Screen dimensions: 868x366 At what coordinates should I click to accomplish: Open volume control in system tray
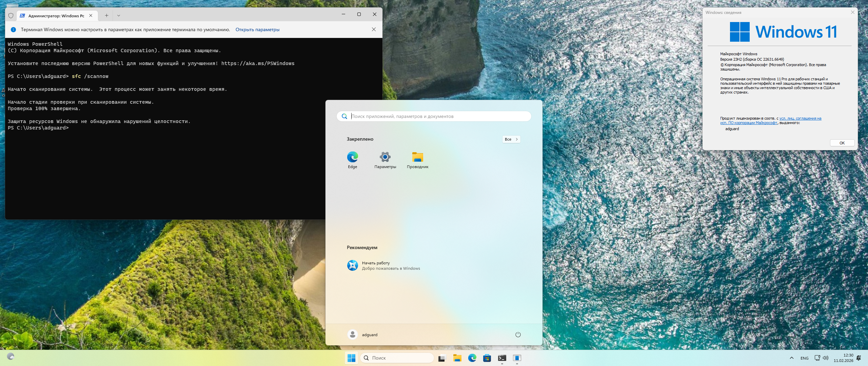826,358
